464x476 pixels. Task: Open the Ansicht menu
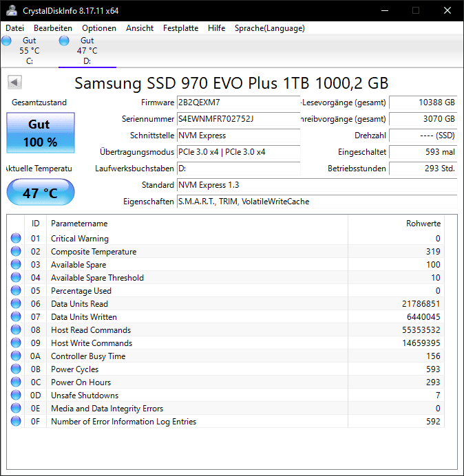(x=140, y=28)
